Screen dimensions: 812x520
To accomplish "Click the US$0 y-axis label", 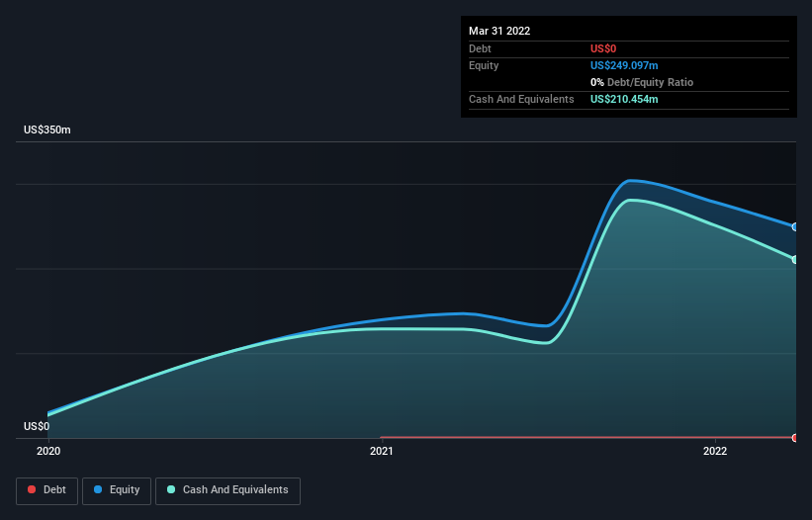I will point(37,426).
